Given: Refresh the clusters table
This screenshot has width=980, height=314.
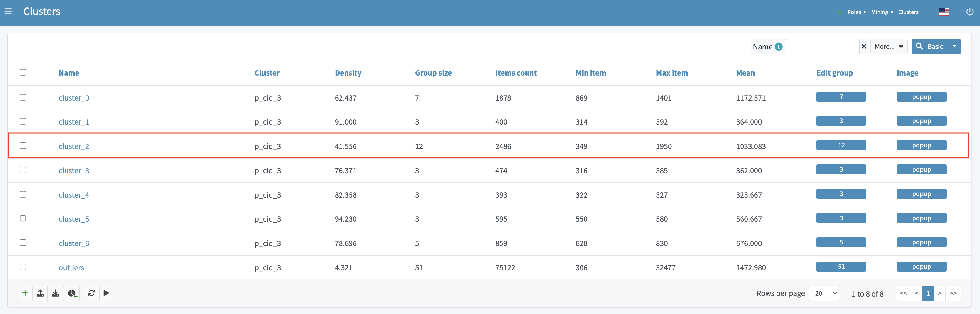Looking at the screenshot, I should (91, 293).
